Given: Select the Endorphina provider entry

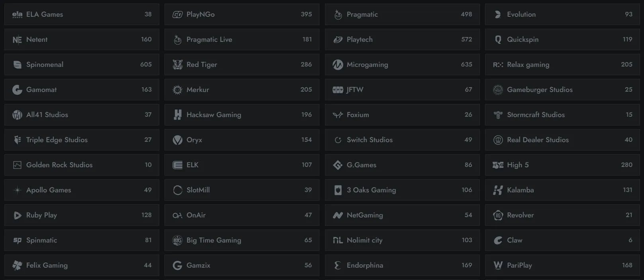Looking at the screenshot, I should pos(402,265).
